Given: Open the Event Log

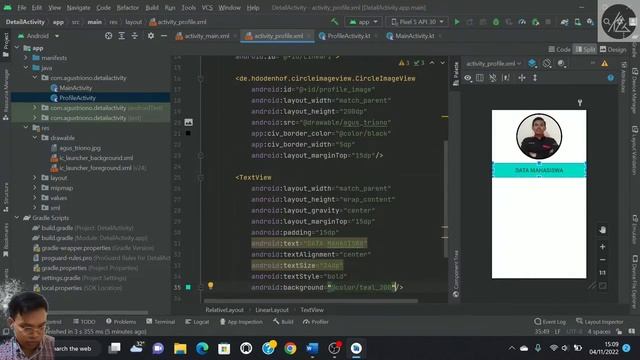Looking at the screenshot, I should tap(550, 322).
